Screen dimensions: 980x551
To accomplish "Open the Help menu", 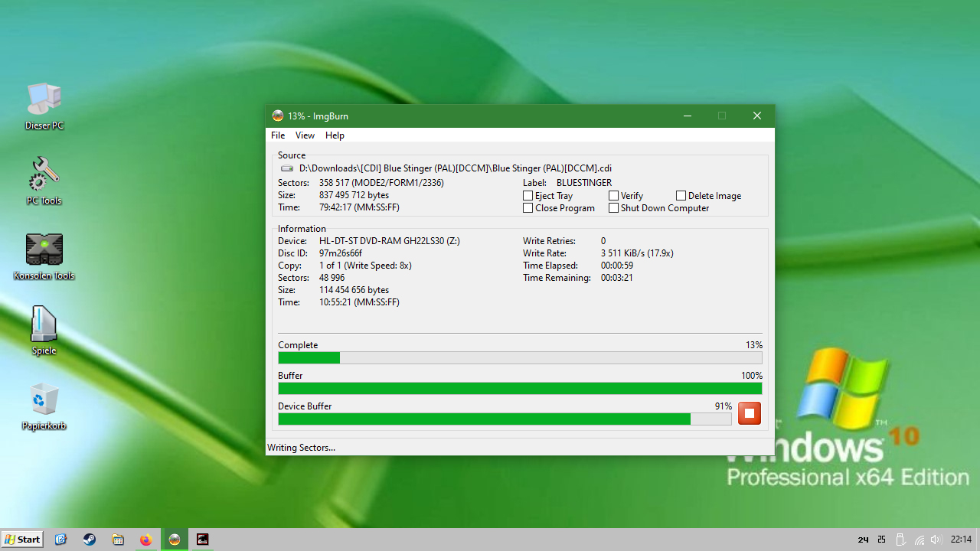I will (x=335, y=135).
